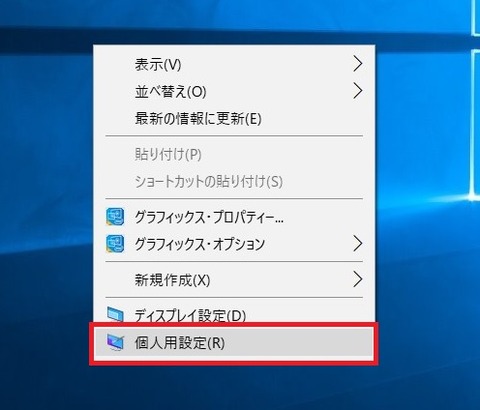The image size is (480, 410).
Task: Select 最新の情報に更新(E)
Action: click(x=234, y=118)
